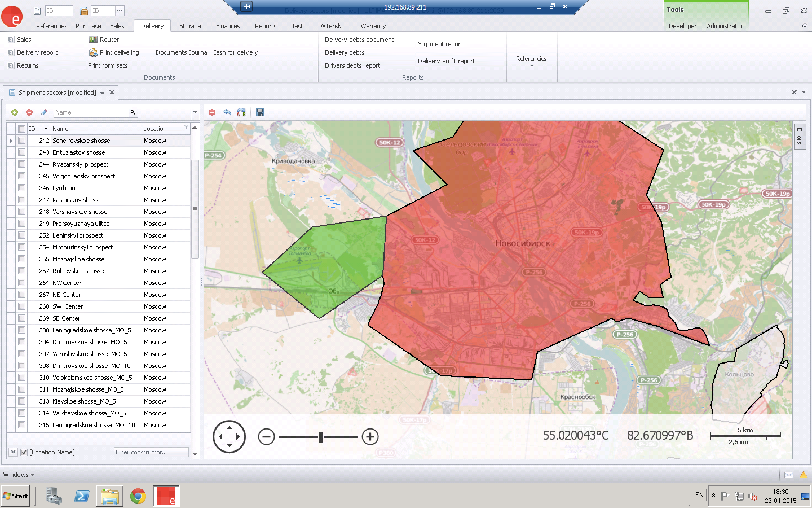Click the pencil edit icon in list toolbar
Image resolution: width=812 pixels, height=508 pixels.
coord(44,112)
